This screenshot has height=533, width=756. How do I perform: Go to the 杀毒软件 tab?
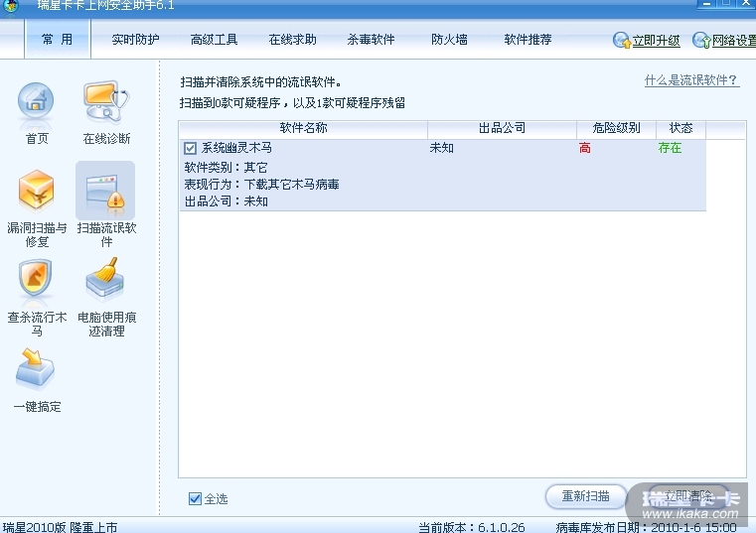[x=371, y=40]
